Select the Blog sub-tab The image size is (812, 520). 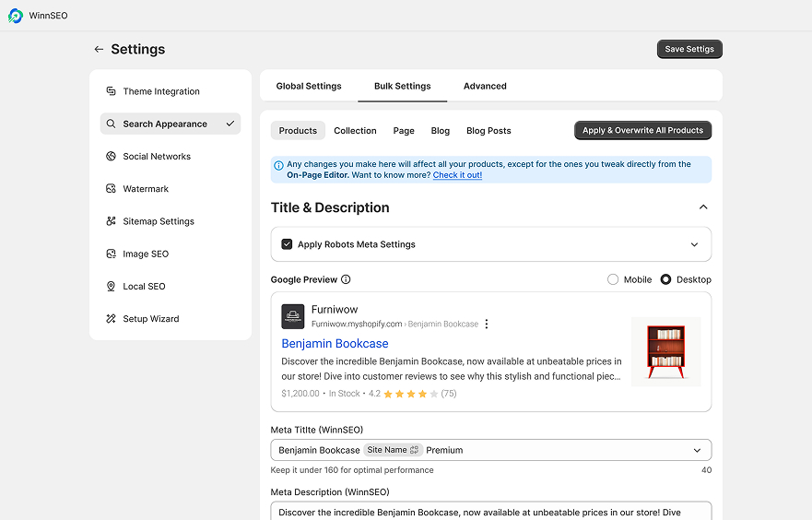tap(441, 131)
